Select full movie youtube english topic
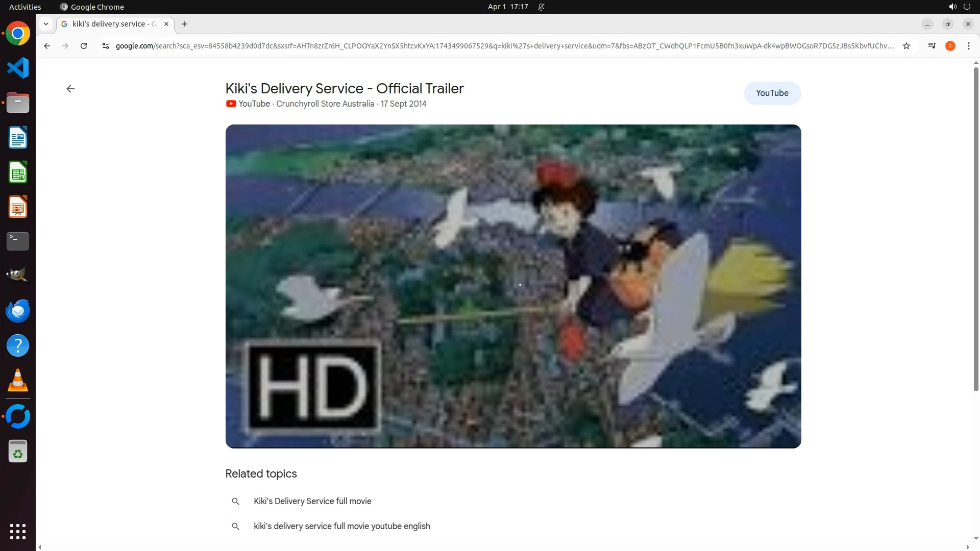The image size is (980, 551). point(341,526)
